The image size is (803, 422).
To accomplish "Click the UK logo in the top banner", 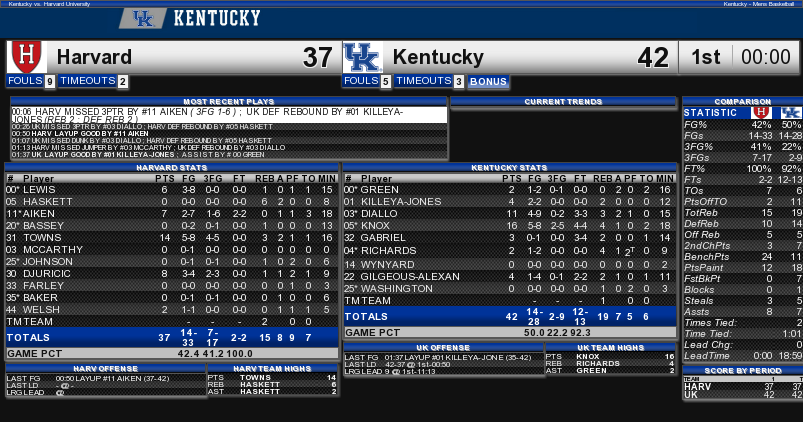I will pos(142,18).
